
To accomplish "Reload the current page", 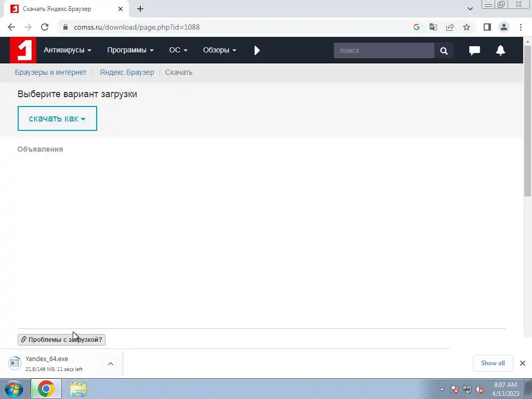I will pyautogui.click(x=45, y=27).
